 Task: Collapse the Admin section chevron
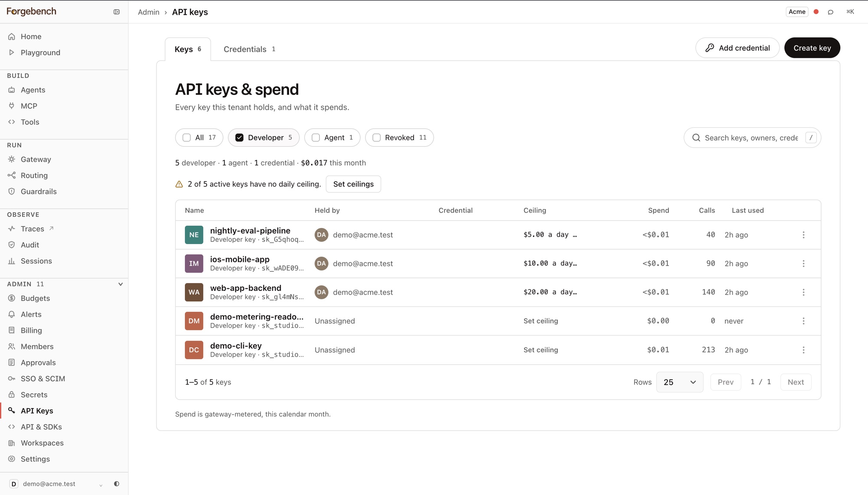click(120, 284)
